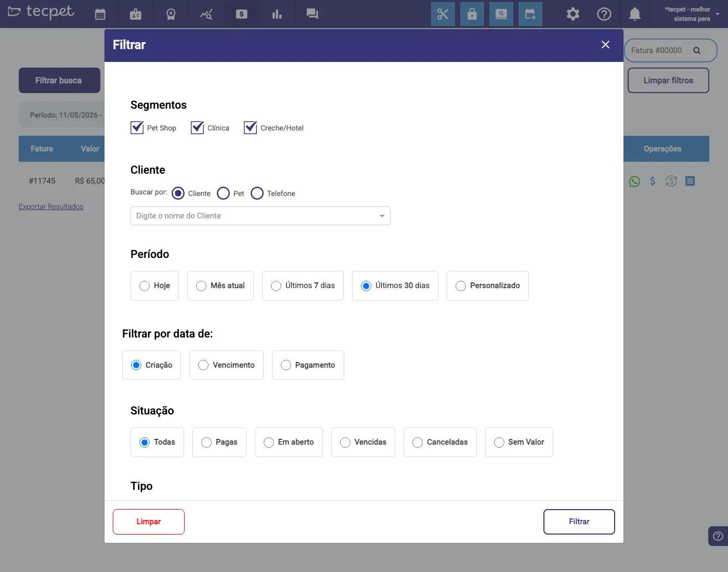Image resolution: width=728 pixels, height=572 pixels.
Task: Select Todas situation option
Action: 157,442
